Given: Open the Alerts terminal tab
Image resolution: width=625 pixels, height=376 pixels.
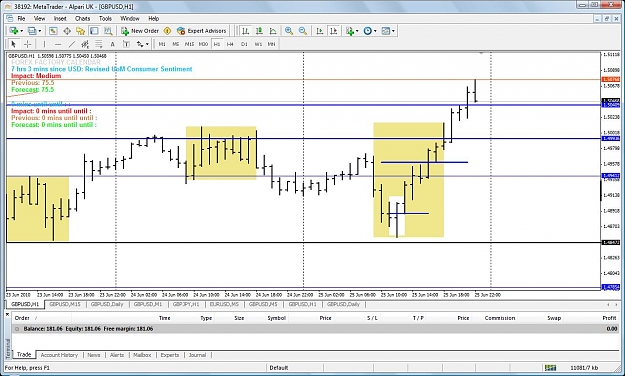Looking at the screenshot, I should point(117,355).
